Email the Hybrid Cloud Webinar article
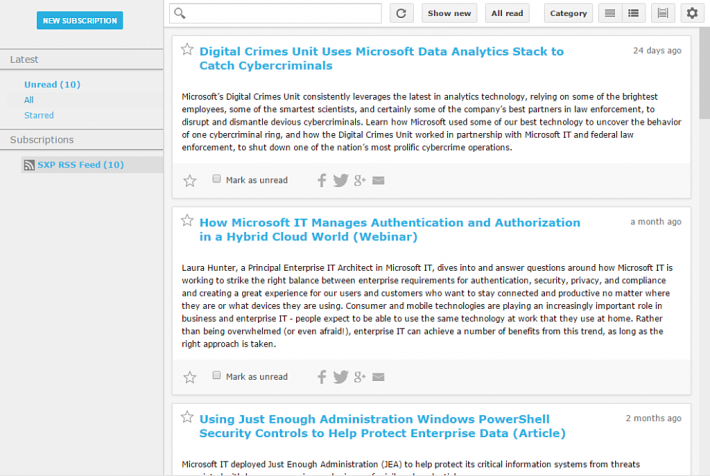 [x=379, y=377]
